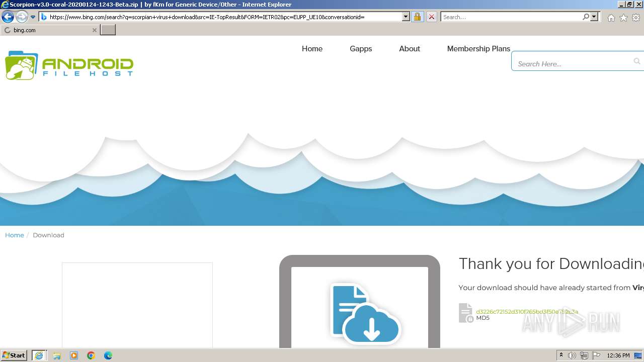Open the Edge taskbar icon
The width and height of the screenshot is (644, 362).
108,355
